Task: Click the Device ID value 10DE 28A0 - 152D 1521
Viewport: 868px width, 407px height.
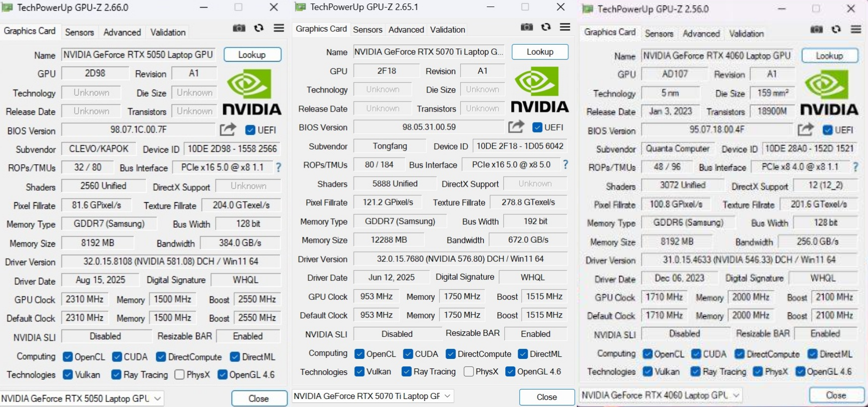Action: tap(810, 149)
